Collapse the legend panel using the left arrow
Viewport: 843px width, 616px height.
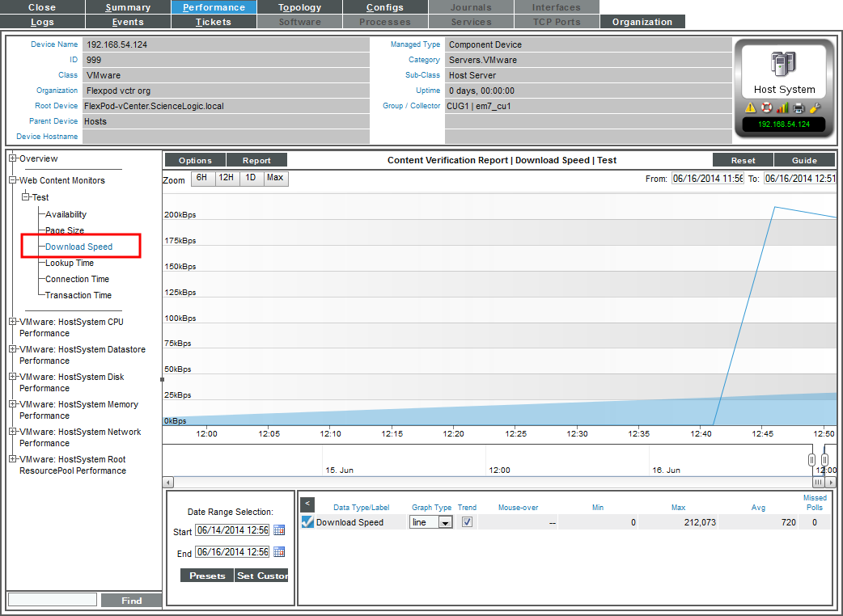tap(307, 504)
